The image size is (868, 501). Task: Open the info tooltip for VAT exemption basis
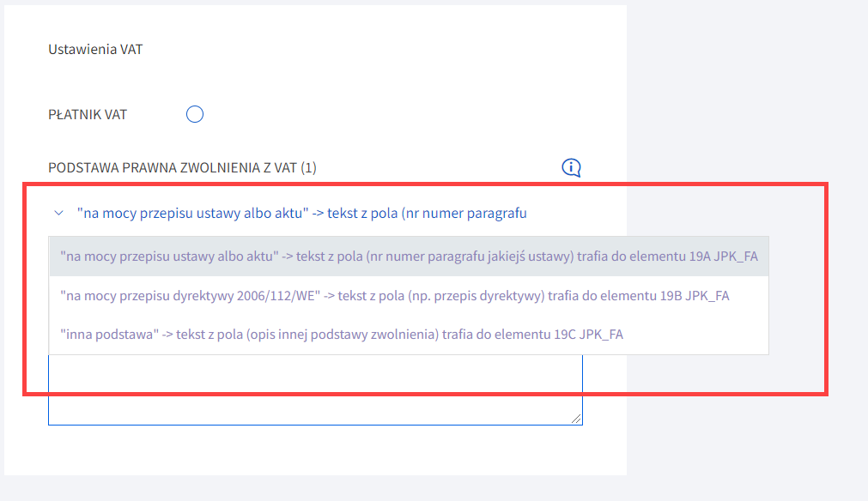(571, 167)
